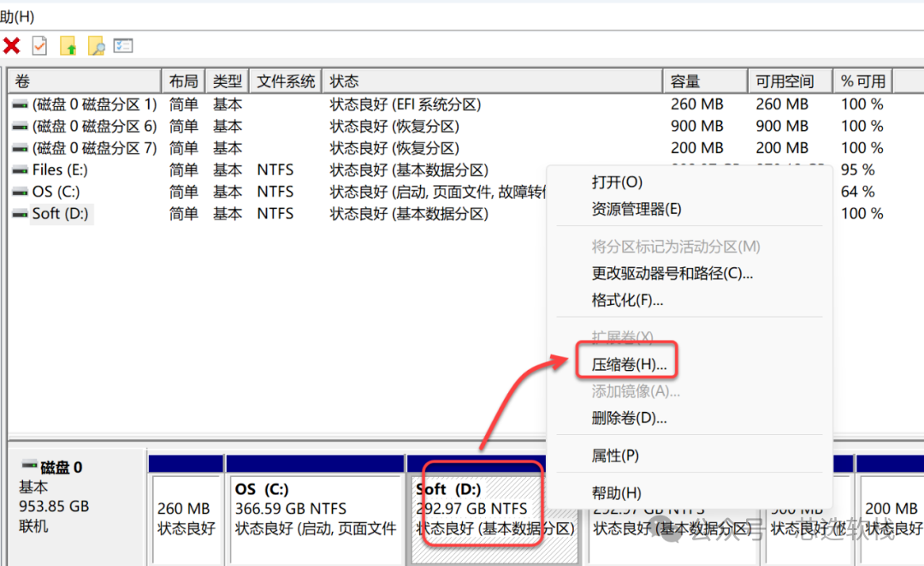Click the list view toolbar icon
This screenshot has height=566, width=924.
click(x=123, y=45)
